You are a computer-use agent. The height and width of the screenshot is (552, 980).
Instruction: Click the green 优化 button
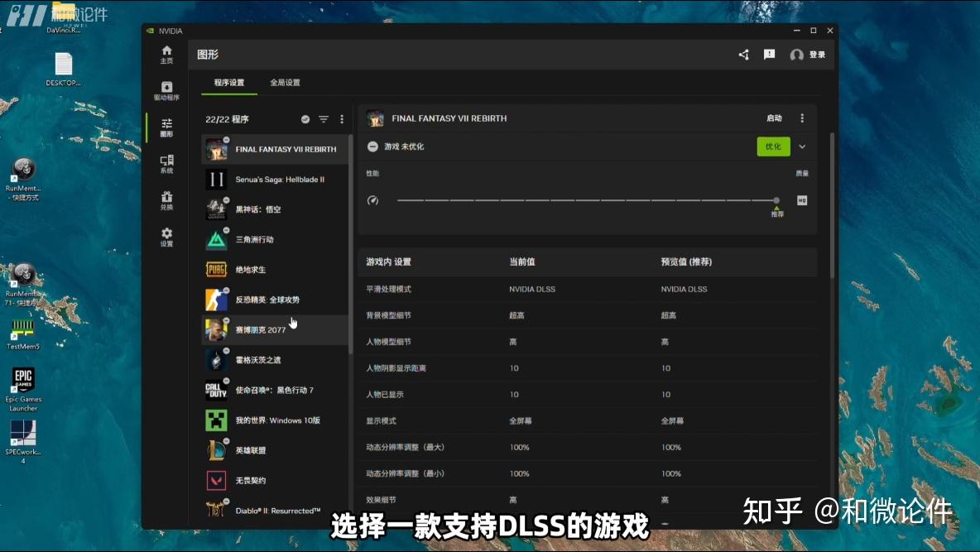(x=773, y=146)
